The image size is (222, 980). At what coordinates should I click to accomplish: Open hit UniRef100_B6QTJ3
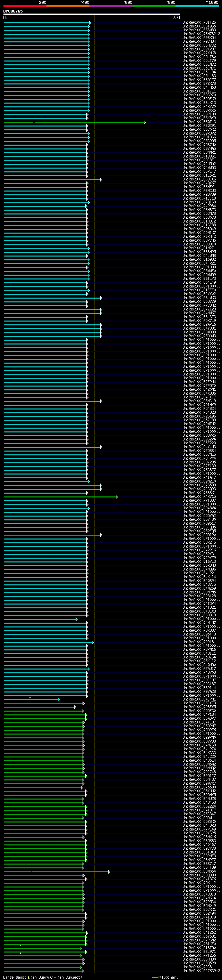coord(199,122)
